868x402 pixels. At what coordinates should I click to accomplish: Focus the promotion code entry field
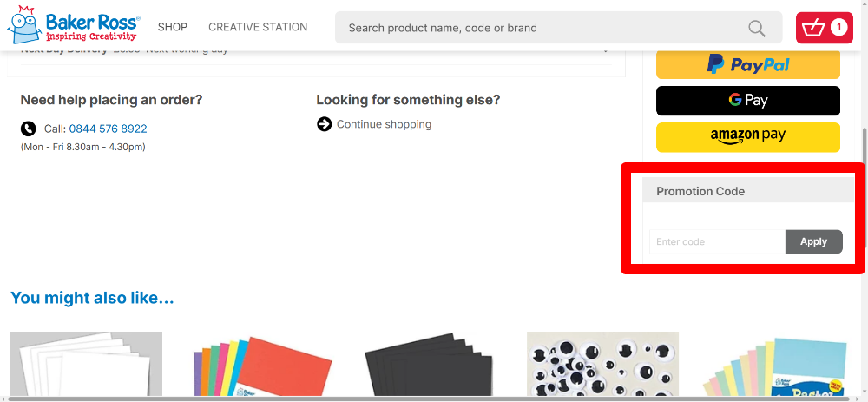pos(717,241)
